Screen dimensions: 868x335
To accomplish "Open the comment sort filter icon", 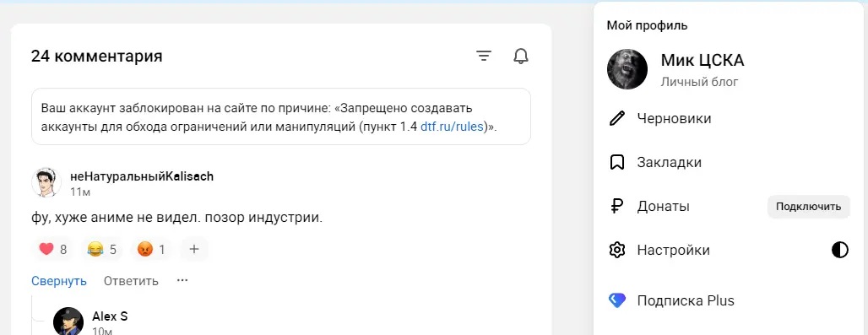I will pyautogui.click(x=484, y=56).
